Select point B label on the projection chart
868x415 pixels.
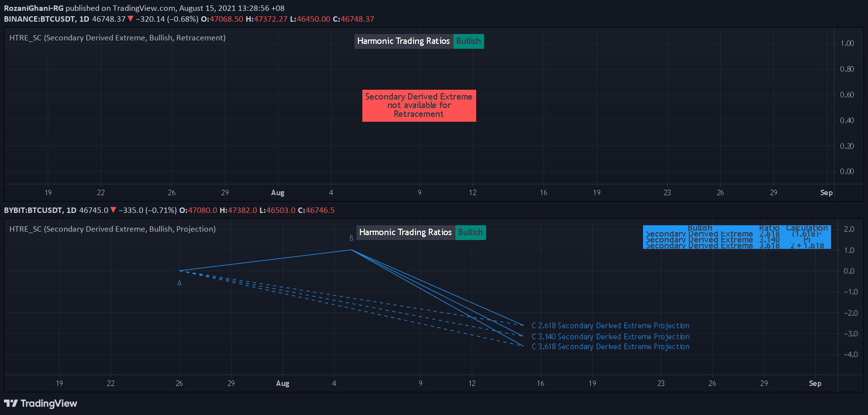(352, 239)
